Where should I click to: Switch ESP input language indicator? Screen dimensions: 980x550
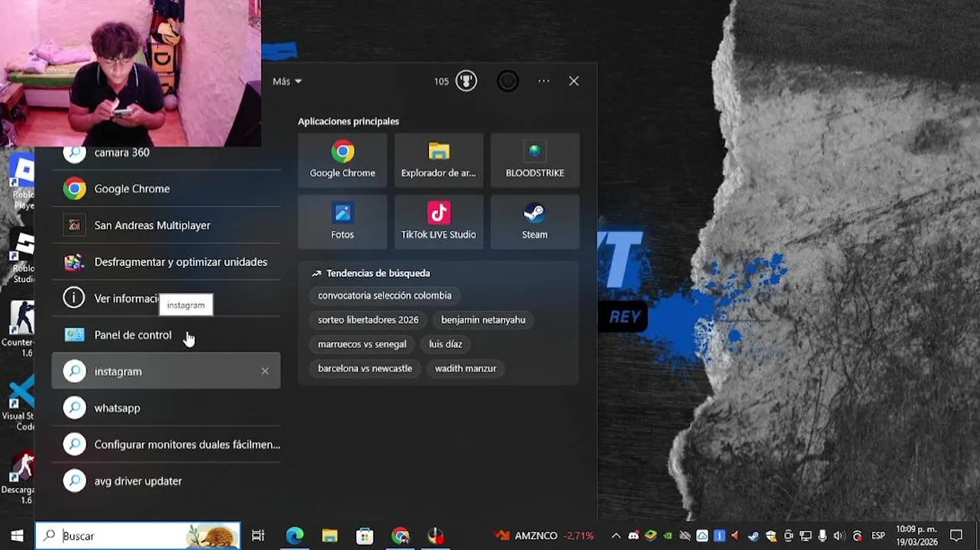pos(878,535)
